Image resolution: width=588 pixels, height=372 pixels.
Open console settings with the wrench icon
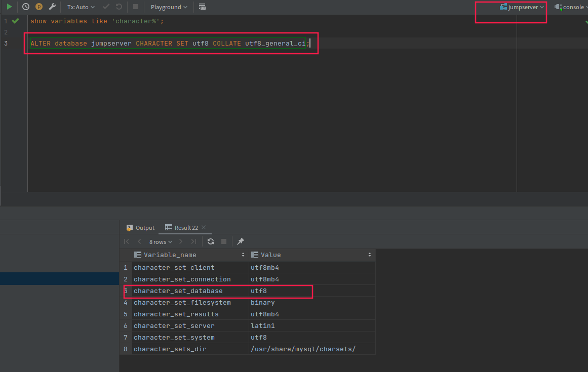click(x=52, y=7)
